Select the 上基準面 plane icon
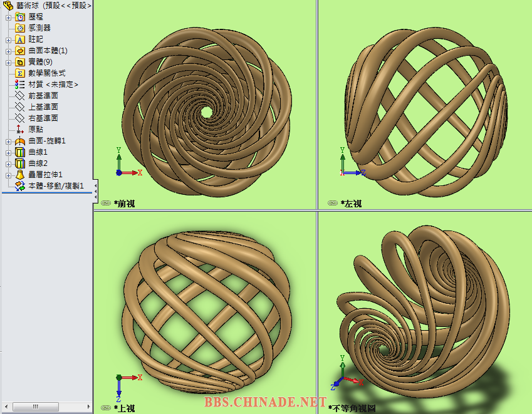Viewport: 532px width, 414px height. (x=20, y=107)
